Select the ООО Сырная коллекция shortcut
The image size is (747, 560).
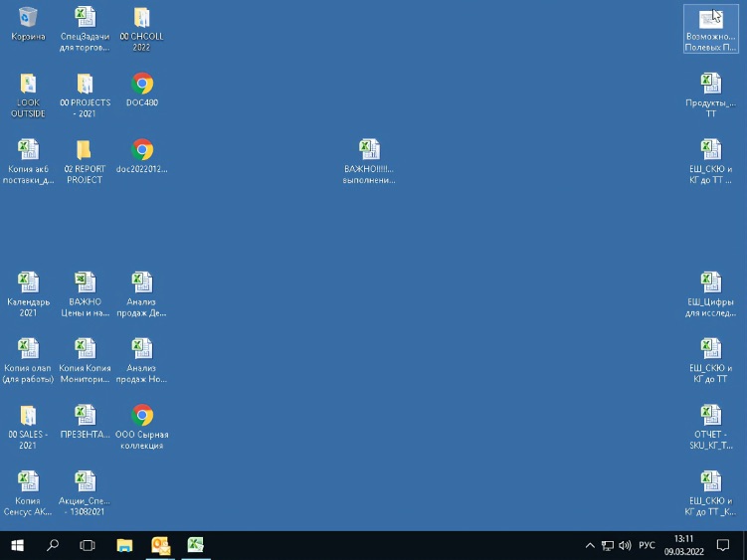[x=142, y=416]
